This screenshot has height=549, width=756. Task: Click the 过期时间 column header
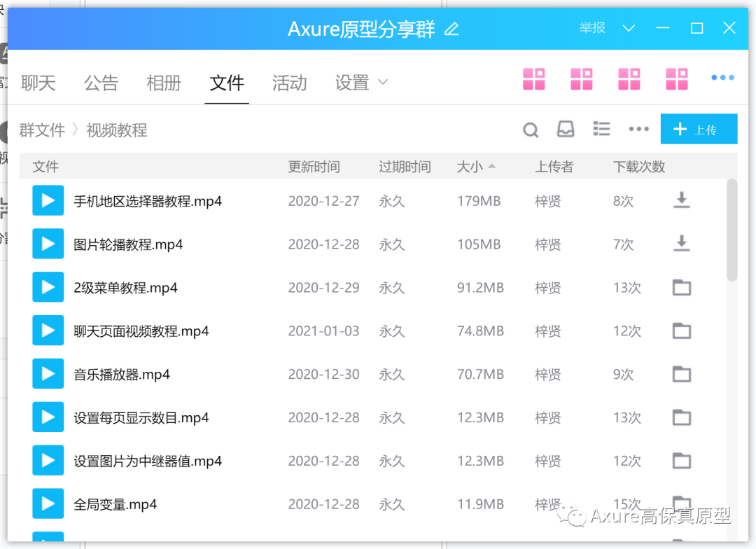click(x=405, y=167)
